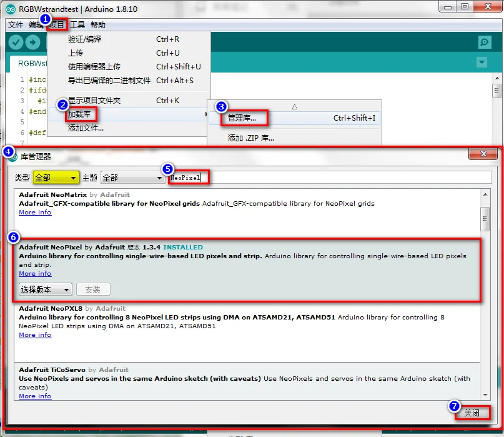The image size is (504, 437).
Task: Close the 库管理器 dialog with X
Action: point(483,154)
